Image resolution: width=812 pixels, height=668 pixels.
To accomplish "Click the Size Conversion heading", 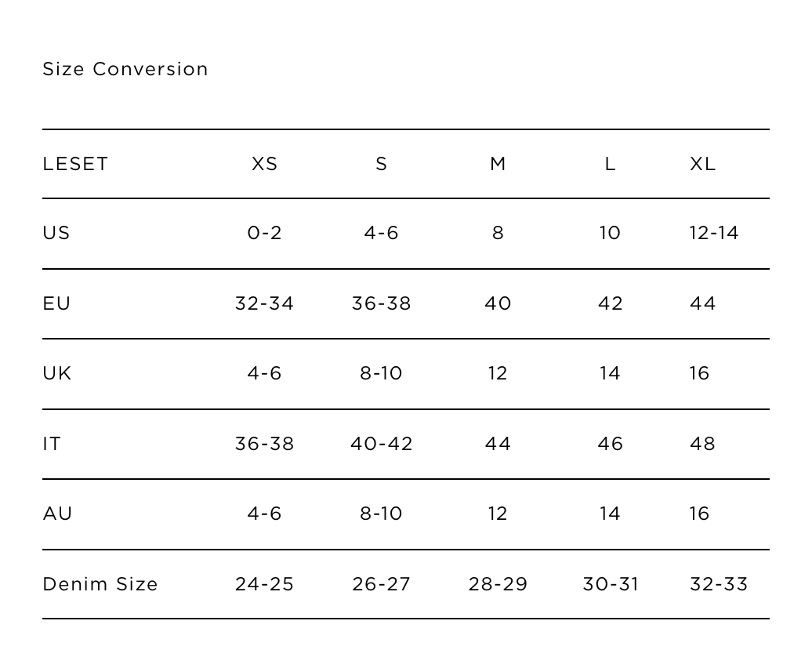I will pos(125,69).
